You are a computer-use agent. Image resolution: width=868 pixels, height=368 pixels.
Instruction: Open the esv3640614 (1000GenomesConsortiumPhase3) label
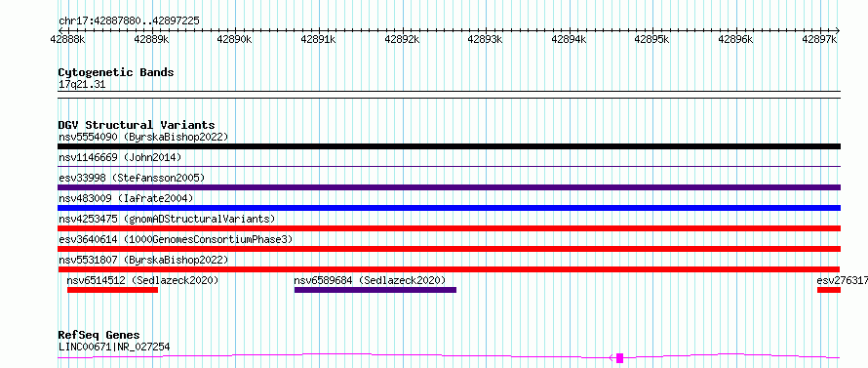[x=176, y=239]
